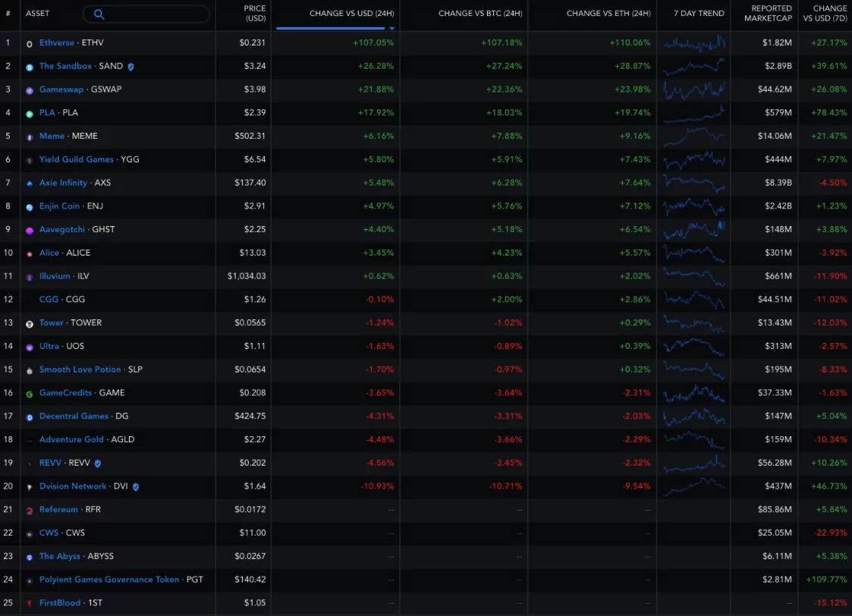The height and width of the screenshot is (616, 852).
Task: Open the Adventure Gold asset link
Action: (x=71, y=439)
